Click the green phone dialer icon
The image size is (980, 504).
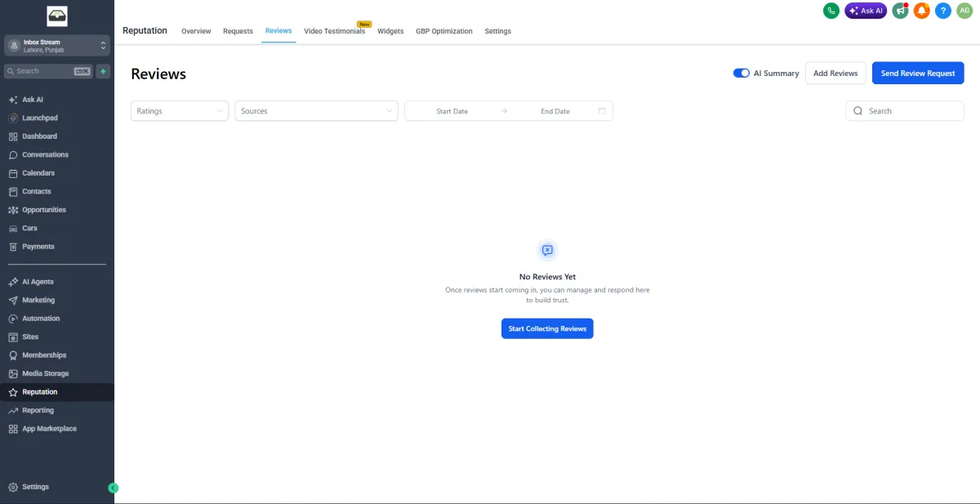coord(831,11)
